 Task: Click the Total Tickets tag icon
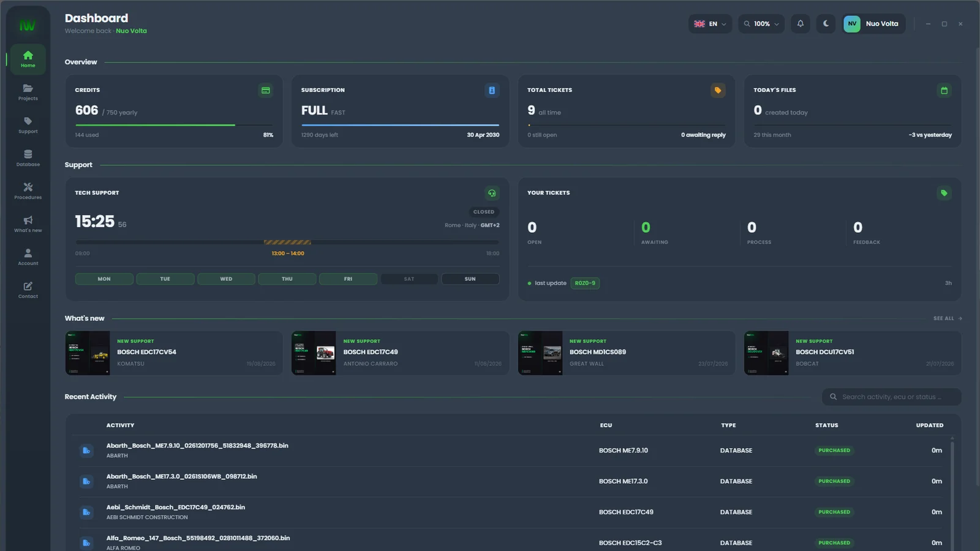click(718, 91)
